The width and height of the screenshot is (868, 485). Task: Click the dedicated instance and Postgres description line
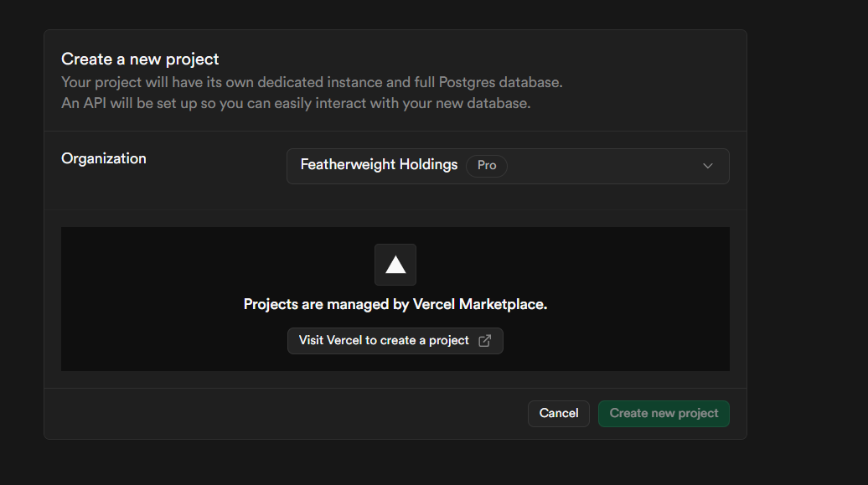(x=312, y=83)
